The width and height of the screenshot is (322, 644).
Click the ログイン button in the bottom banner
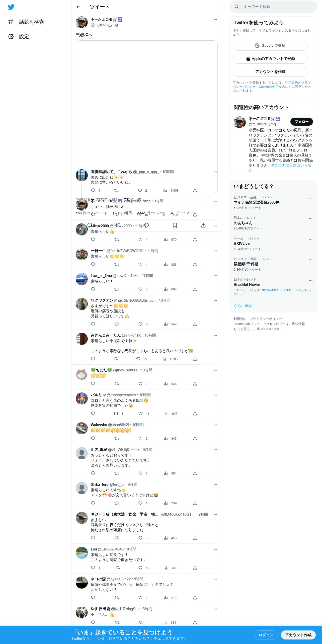point(266,635)
